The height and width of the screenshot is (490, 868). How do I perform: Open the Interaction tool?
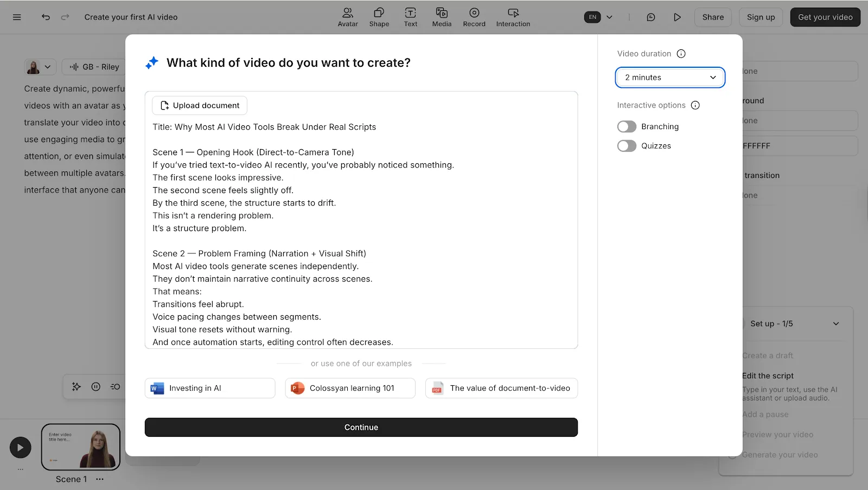[513, 17]
